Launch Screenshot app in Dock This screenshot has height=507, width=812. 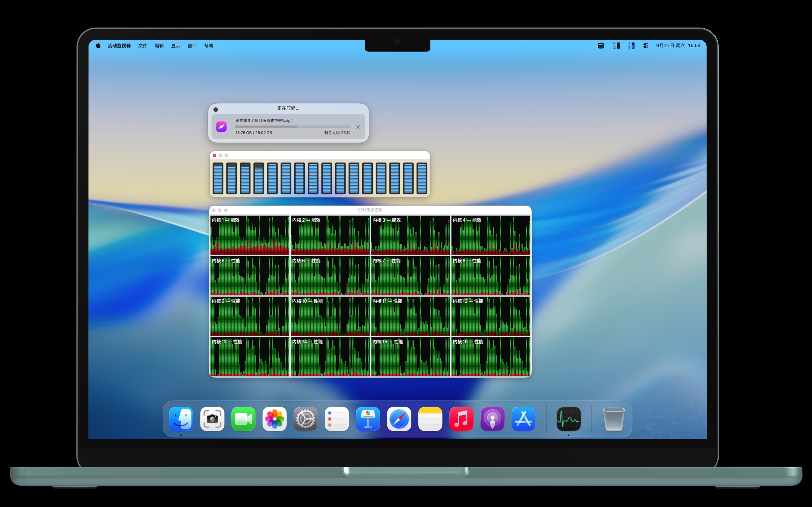(x=212, y=419)
